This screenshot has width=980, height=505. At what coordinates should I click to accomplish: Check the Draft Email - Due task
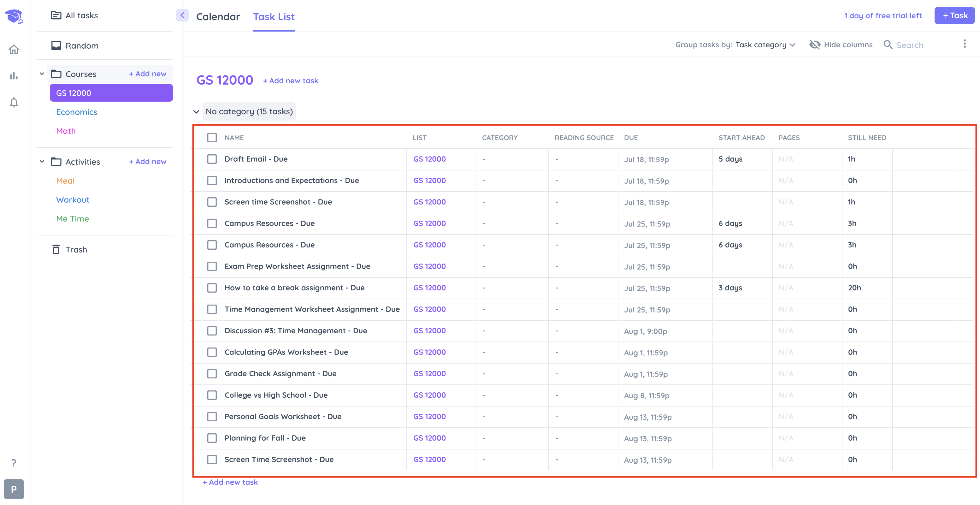[x=212, y=159]
